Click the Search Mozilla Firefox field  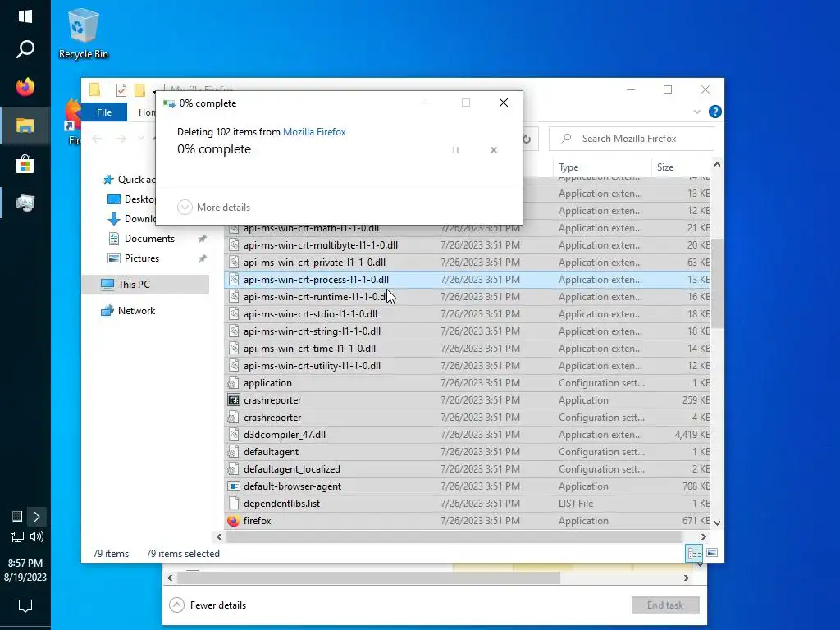632,139
